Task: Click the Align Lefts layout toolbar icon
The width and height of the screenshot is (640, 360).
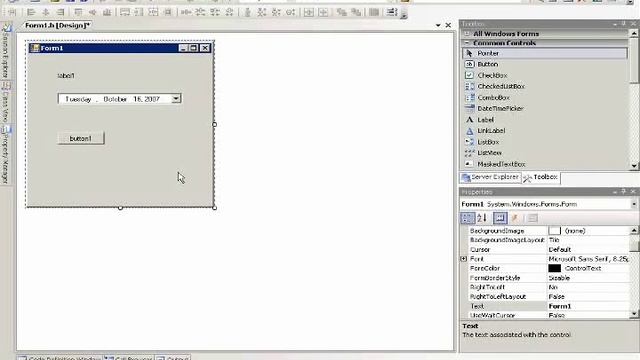Action: coord(31,12)
